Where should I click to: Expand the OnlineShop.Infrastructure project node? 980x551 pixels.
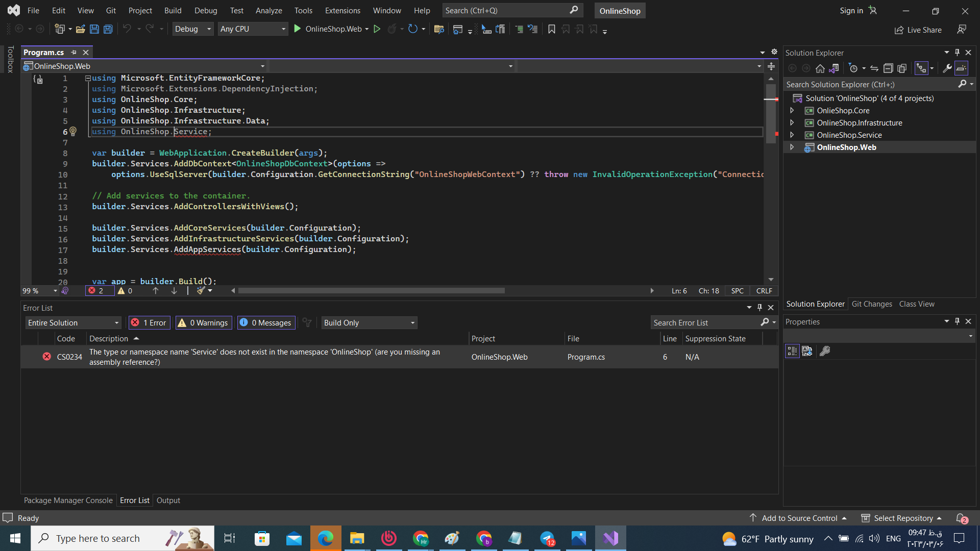pos(792,122)
